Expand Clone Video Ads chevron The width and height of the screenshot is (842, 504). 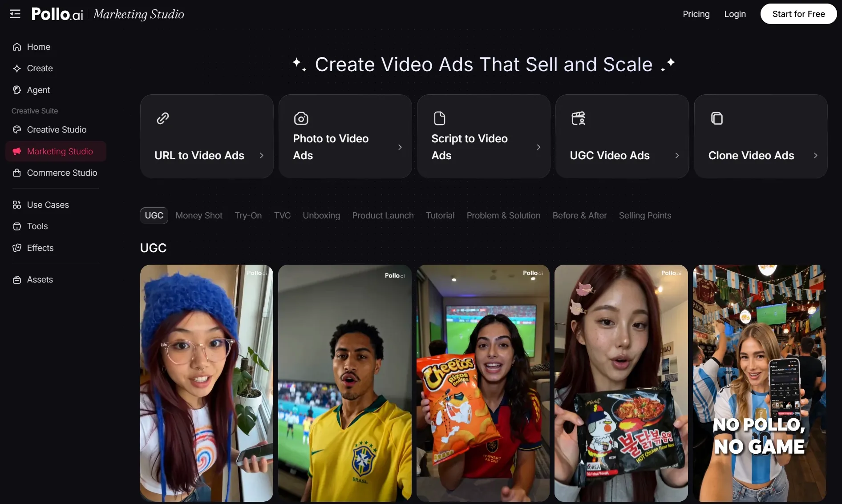pyautogui.click(x=815, y=155)
